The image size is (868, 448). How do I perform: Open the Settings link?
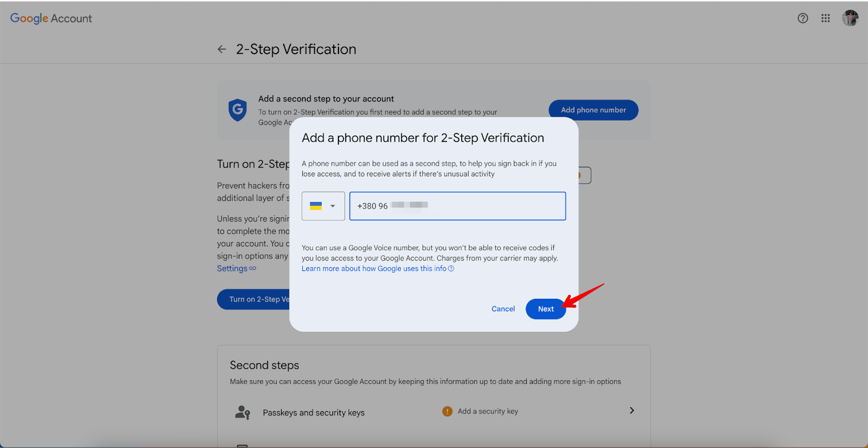point(233,269)
